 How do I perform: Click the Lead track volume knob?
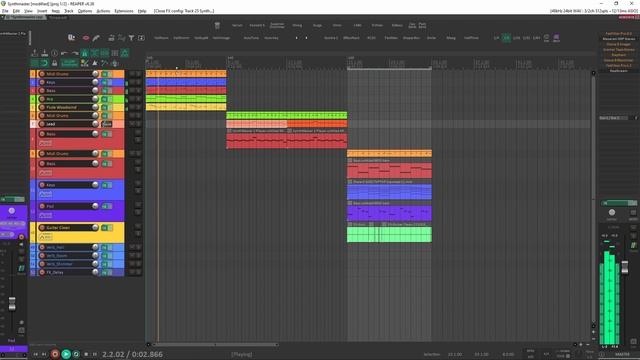tap(95, 124)
